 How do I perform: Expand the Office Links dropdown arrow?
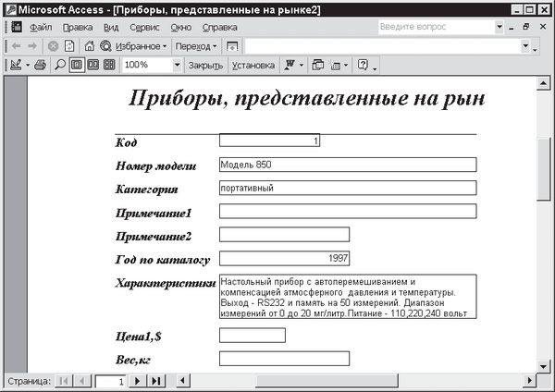[302, 65]
